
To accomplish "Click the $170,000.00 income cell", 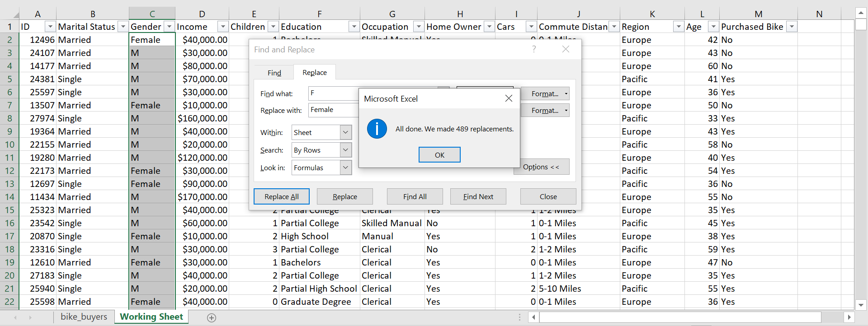I will [x=202, y=197].
